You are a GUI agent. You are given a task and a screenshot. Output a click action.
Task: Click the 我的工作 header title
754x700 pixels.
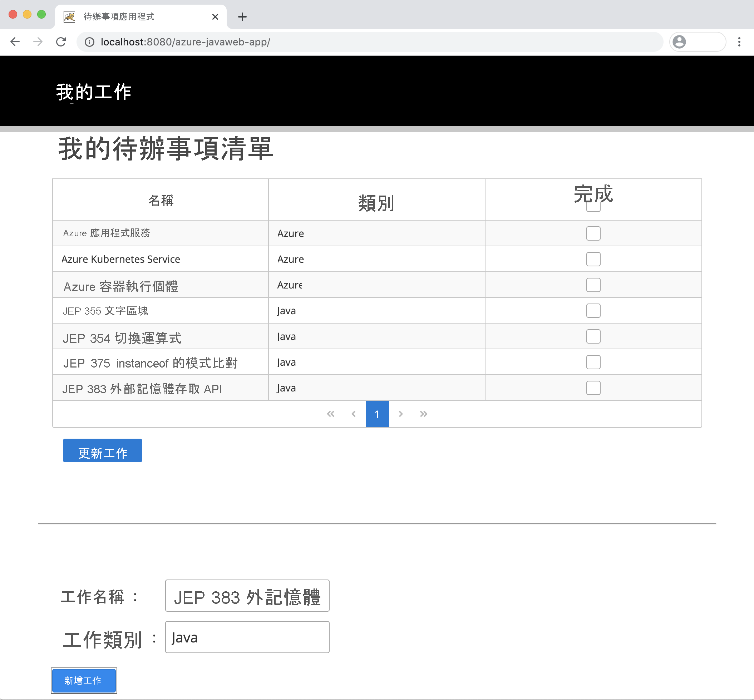[94, 92]
